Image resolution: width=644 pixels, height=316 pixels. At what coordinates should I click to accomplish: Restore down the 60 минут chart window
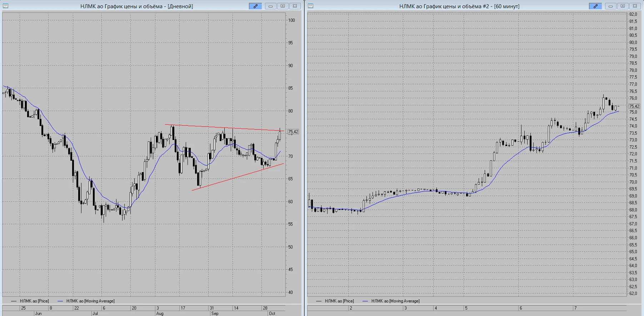(x=623, y=6)
